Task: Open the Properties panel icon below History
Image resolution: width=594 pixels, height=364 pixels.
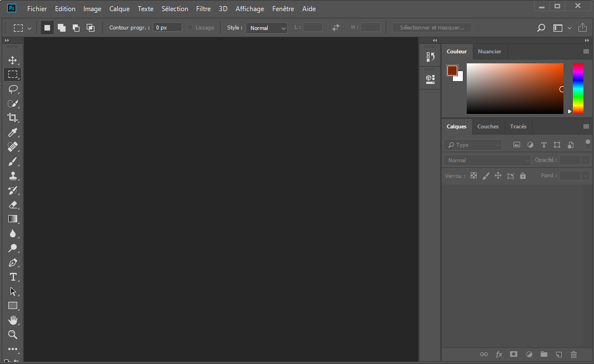Action: click(x=430, y=79)
